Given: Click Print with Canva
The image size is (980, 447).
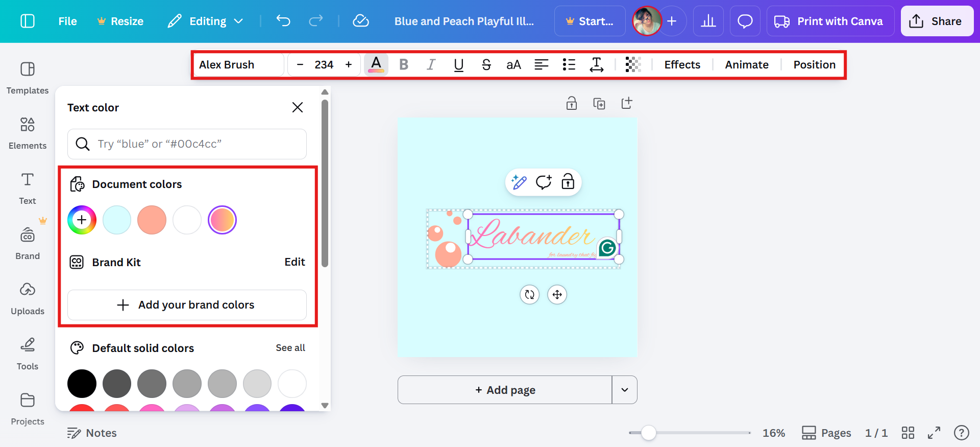Looking at the screenshot, I should tap(830, 21).
